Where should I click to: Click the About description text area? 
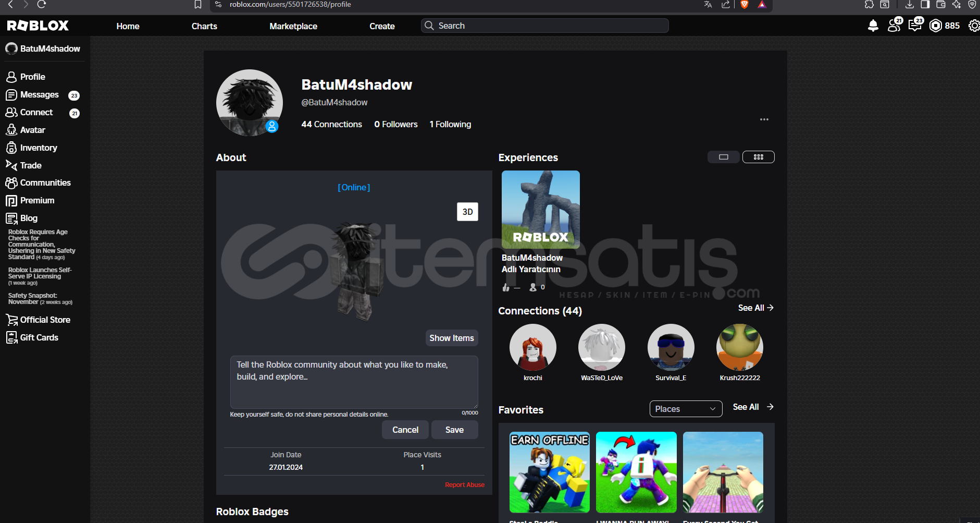(x=354, y=382)
